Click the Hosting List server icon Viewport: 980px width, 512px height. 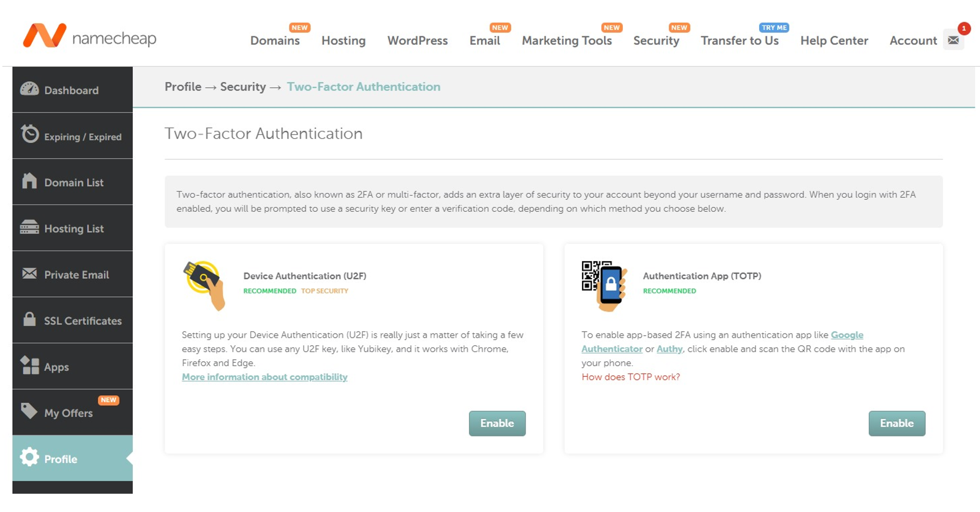[x=29, y=227]
